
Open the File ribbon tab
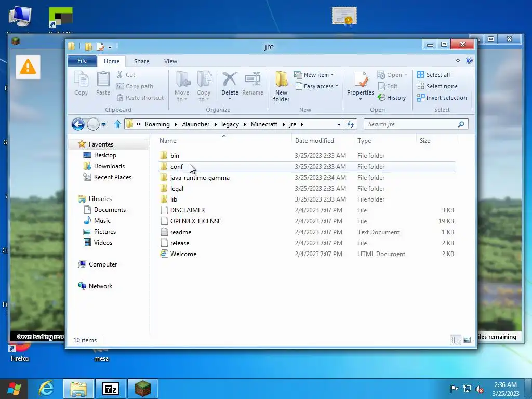82,61
